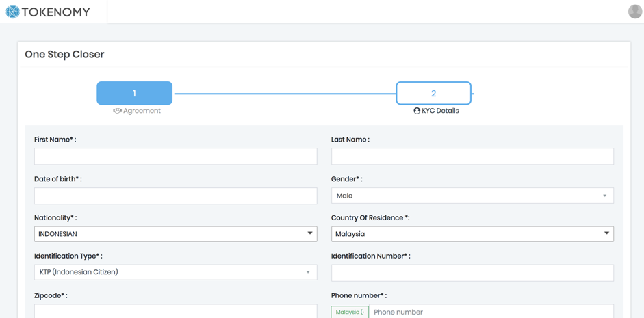Expand Identification Type KTP dropdown
The height and width of the screenshot is (318, 644).
pos(176,272)
